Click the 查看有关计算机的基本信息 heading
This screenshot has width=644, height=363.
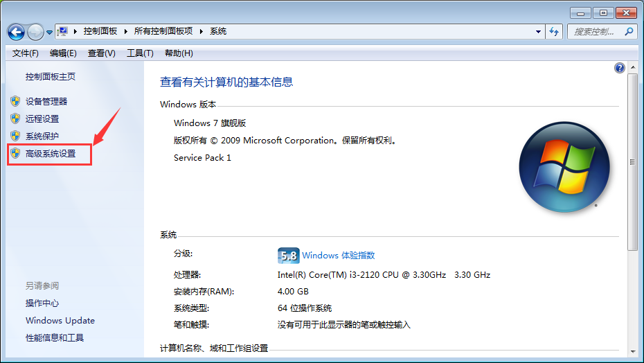tap(226, 82)
